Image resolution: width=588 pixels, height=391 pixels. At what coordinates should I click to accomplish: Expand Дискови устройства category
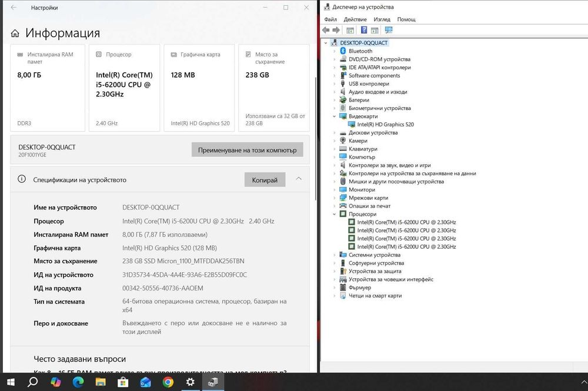[334, 133]
